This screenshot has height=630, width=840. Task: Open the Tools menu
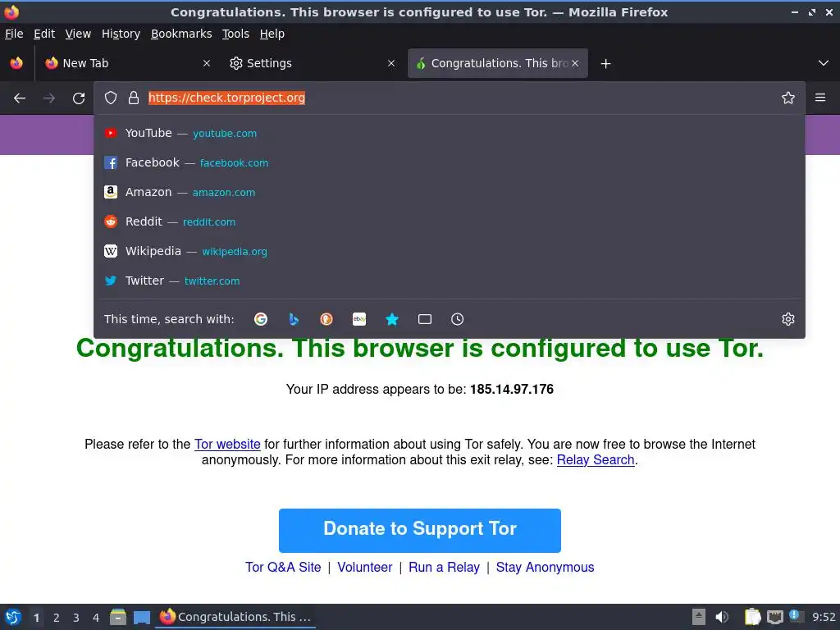coord(235,34)
